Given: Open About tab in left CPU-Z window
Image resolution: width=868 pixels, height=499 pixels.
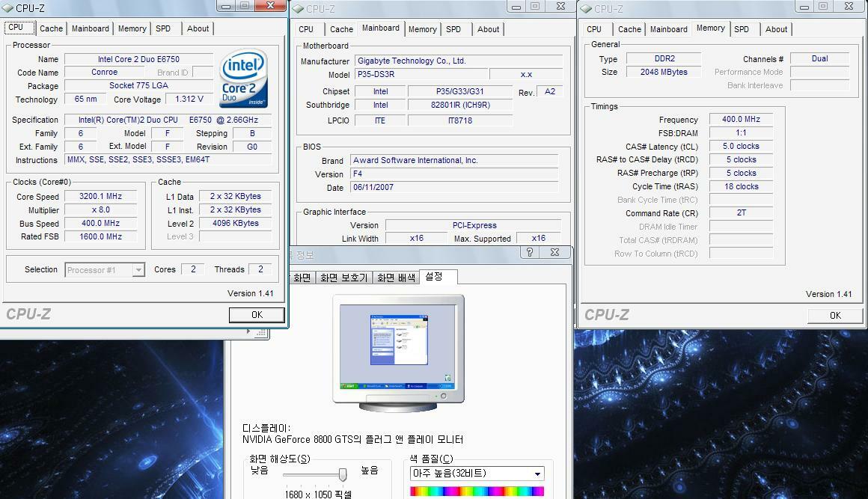Looking at the screenshot, I should point(198,28).
